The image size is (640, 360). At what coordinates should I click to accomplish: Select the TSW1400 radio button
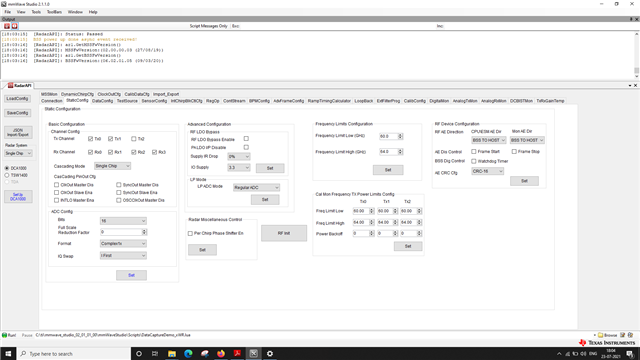pos(7,175)
